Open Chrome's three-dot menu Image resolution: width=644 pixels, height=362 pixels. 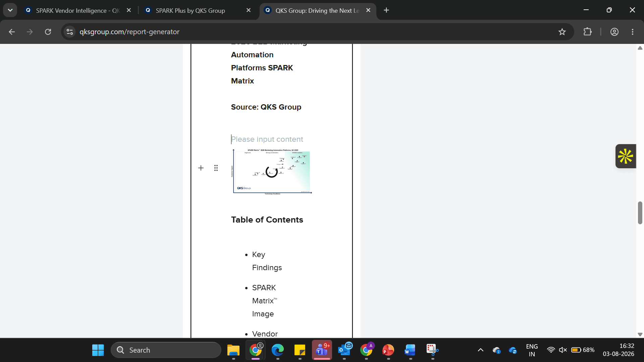tap(633, 32)
